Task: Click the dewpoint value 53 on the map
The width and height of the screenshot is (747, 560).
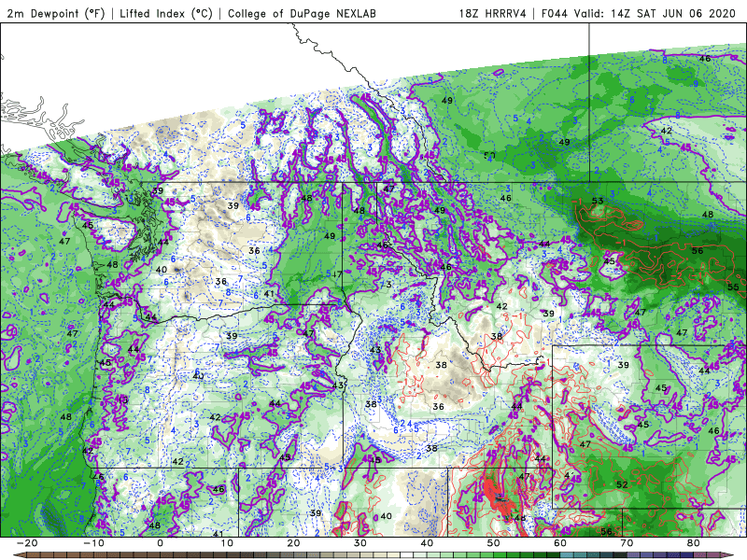Action: (x=598, y=201)
